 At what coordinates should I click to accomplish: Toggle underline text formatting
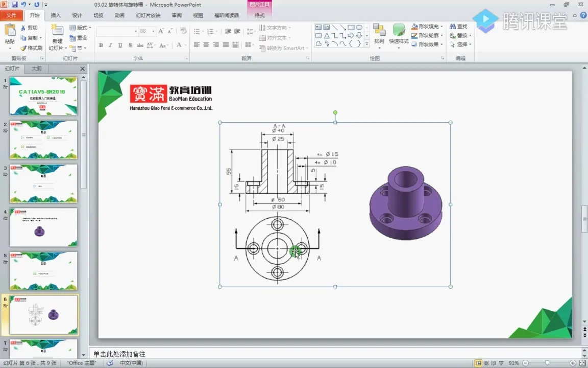pos(120,45)
